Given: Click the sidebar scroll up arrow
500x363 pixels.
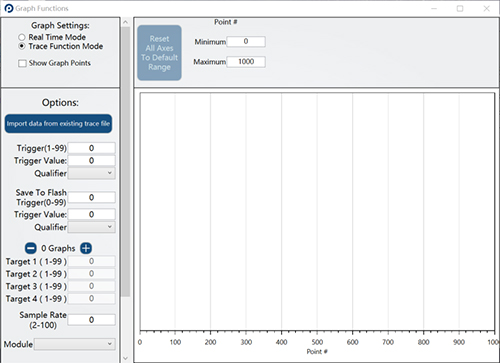Looking at the screenshot, I should 125,22.
